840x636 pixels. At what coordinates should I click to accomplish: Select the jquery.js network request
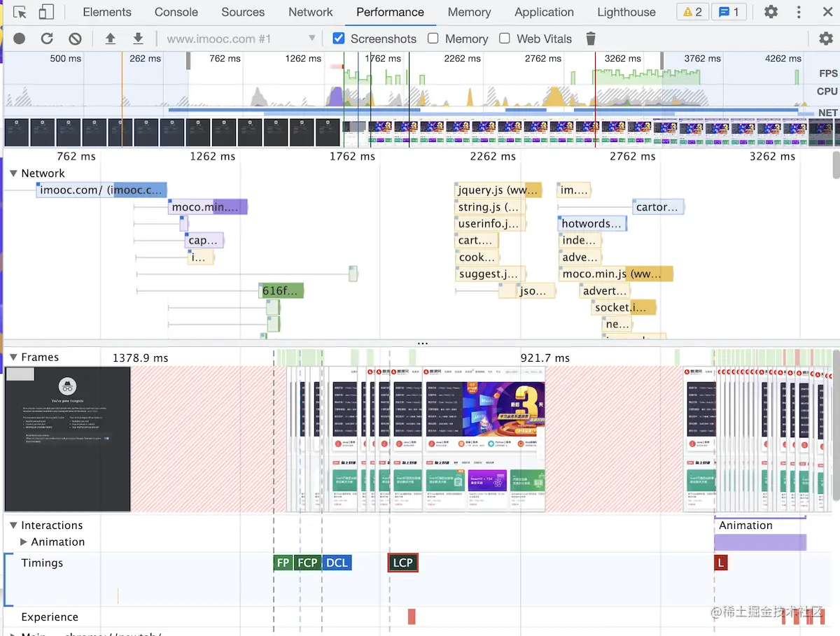pos(498,190)
